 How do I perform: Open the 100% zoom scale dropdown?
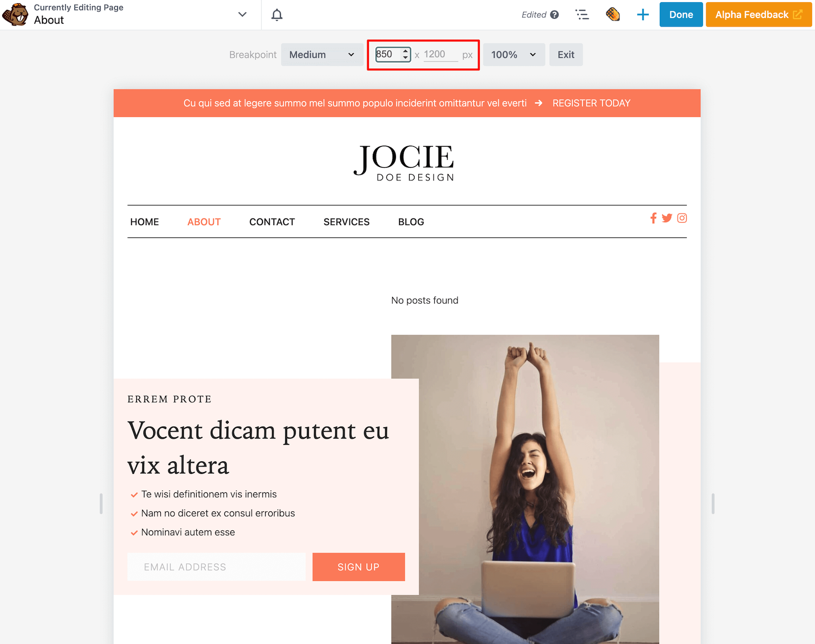click(513, 55)
